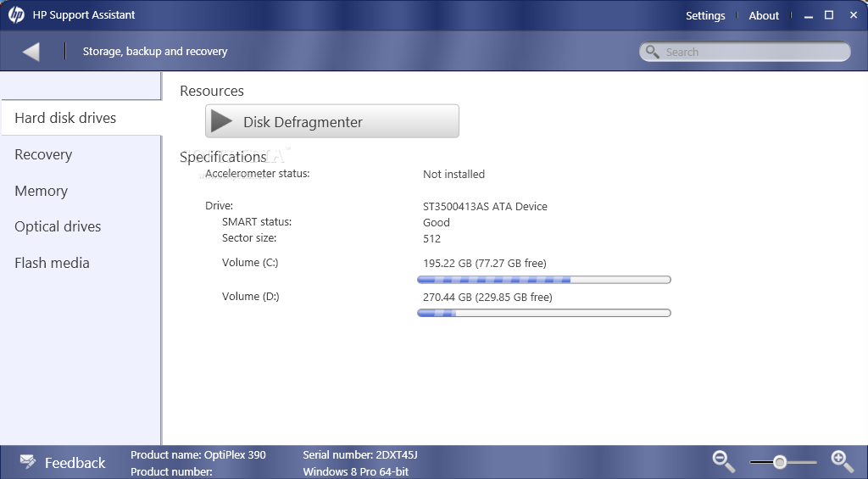
Task: Click '270.44 GB (229.85 GB free)' text
Action: [487, 298]
